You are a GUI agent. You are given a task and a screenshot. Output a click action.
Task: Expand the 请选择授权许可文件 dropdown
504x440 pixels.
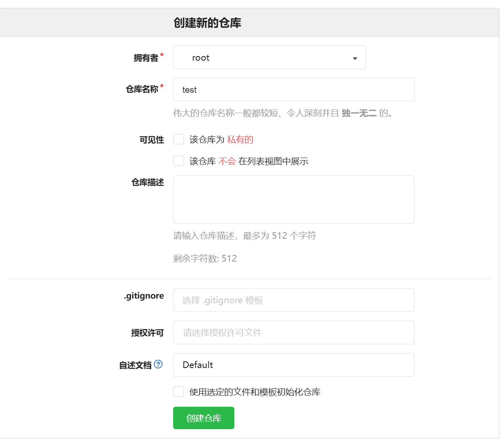coord(293,333)
